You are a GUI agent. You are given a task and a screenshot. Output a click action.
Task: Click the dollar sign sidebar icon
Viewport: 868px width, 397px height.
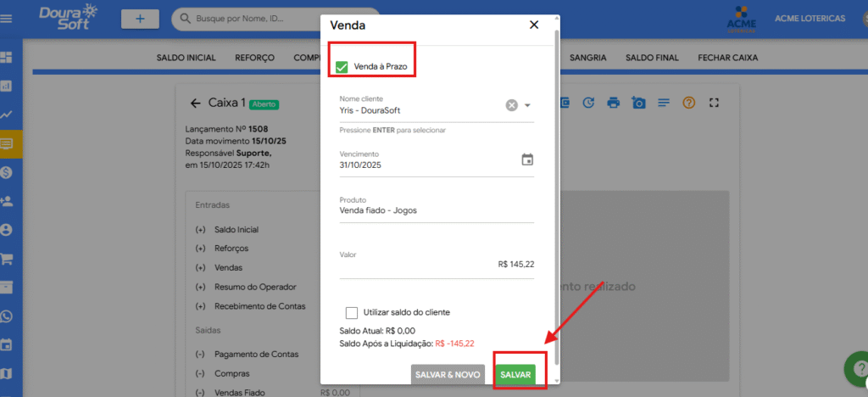(x=7, y=172)
